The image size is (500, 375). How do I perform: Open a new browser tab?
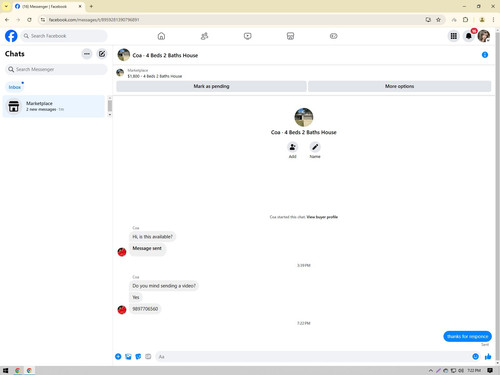point(91,6)
